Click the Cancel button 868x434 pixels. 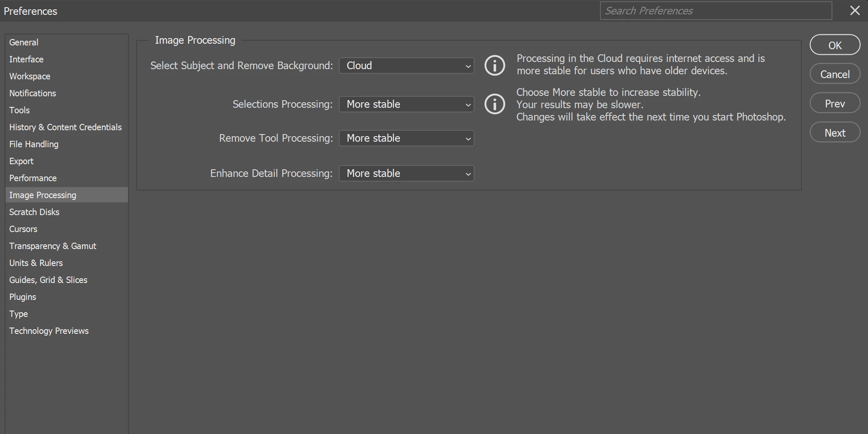[835, 74]
